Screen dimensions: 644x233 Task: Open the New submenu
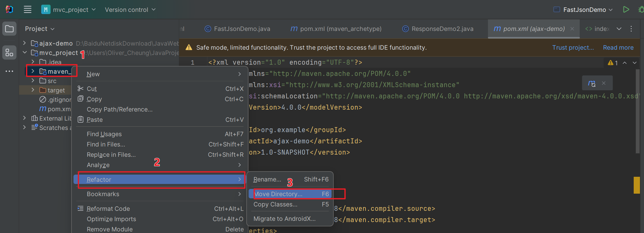160,74
